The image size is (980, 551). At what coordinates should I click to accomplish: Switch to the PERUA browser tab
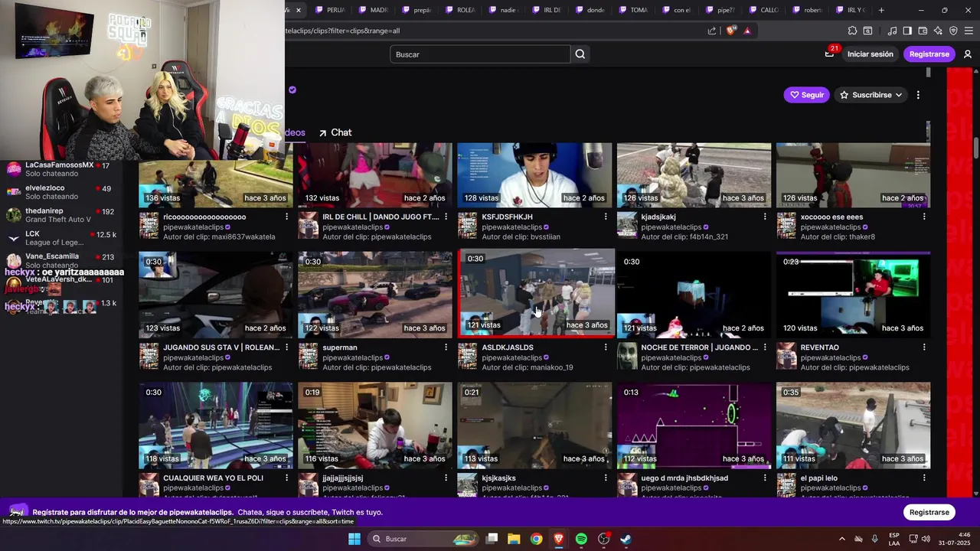(330, 10)
